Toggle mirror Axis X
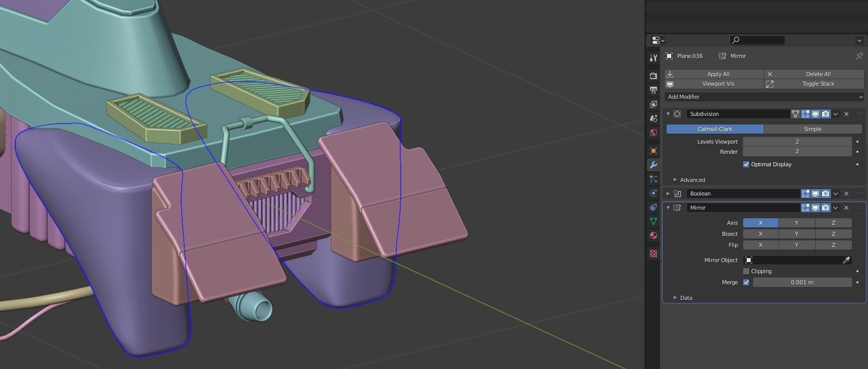 click(760, 223)
